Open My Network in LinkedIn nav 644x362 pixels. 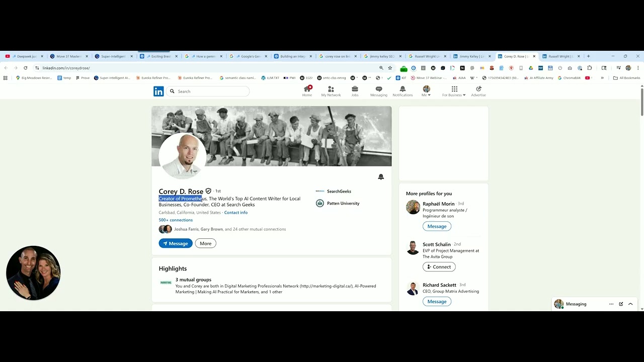coord(331,91)
